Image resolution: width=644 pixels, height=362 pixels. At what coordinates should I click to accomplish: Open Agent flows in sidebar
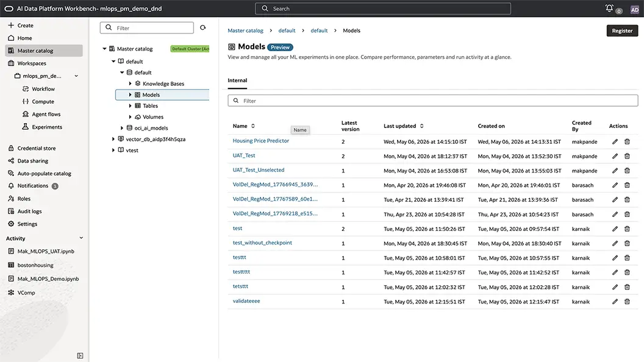tap(46, 114)
